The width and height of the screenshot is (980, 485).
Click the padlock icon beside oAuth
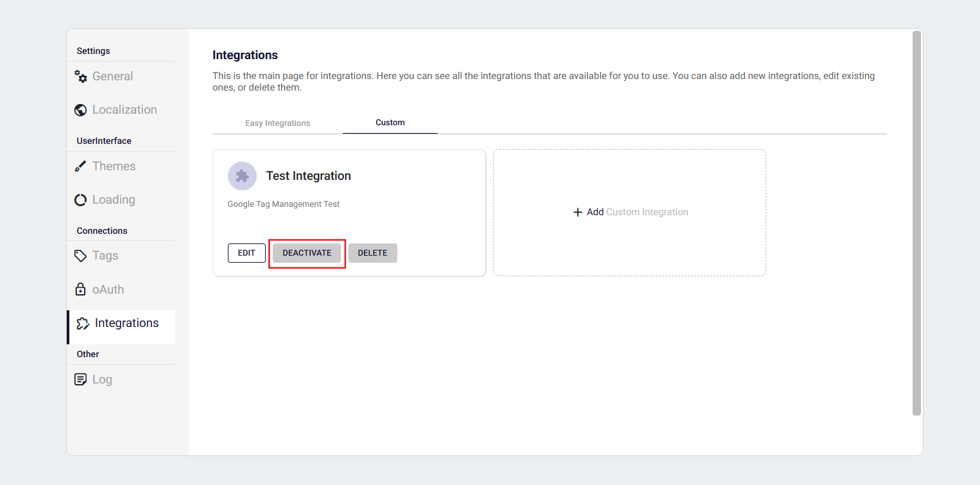pos(81,290)
